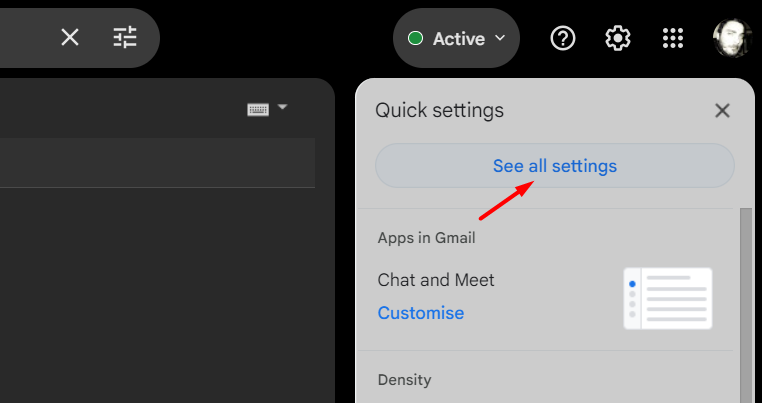Open the Active status chevron

point(500,38)
